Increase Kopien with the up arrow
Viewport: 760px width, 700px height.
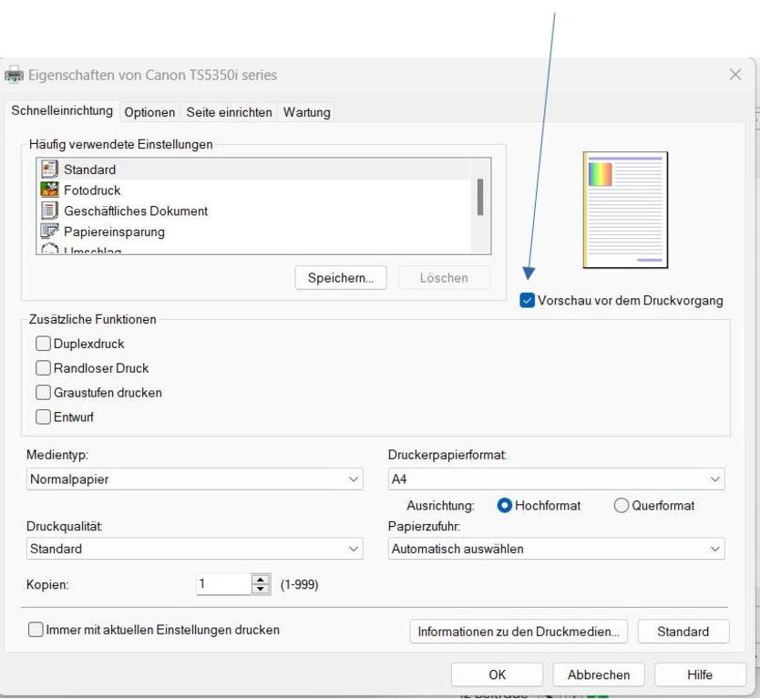click(x=261, y=580)
